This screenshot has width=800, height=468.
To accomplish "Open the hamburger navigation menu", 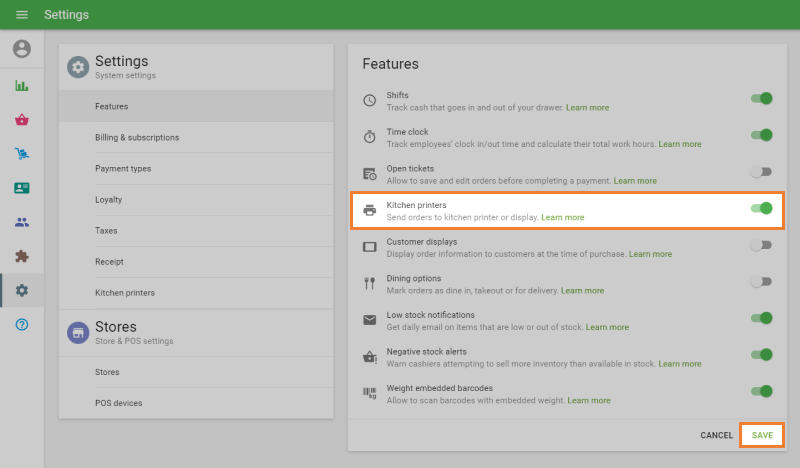I will point(22,15).
